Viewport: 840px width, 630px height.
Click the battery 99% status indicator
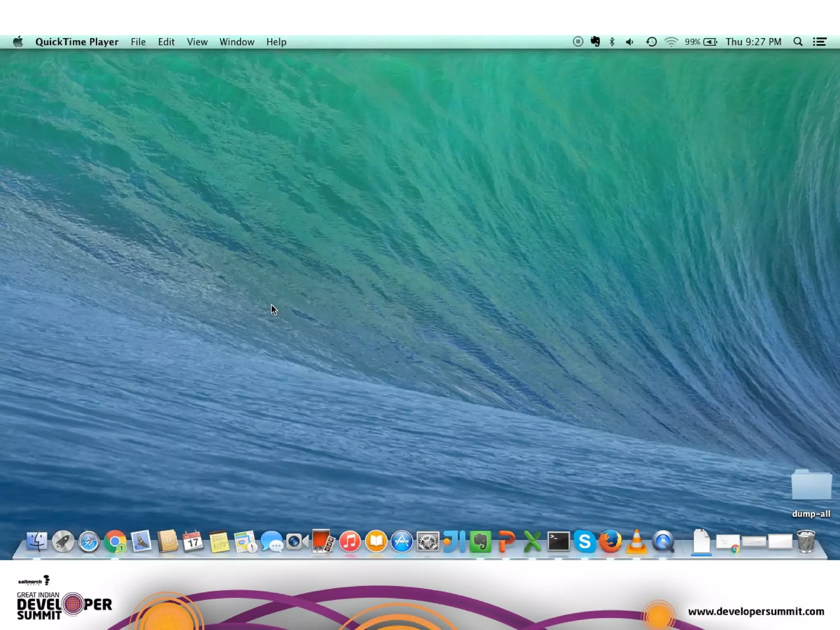click(701, 41)
